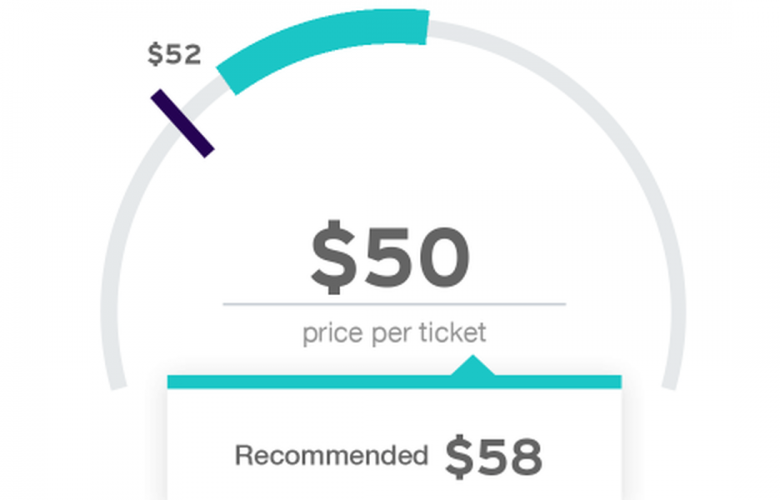
Task: Click the teal header bar of recommendation card
Action: 394,382
